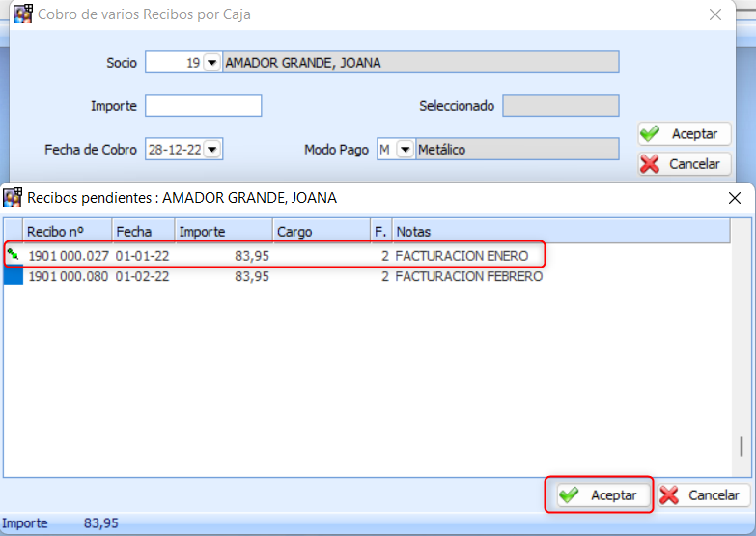Expand the Modo Pago dropdown
The image size is (756, 536).
405,150
